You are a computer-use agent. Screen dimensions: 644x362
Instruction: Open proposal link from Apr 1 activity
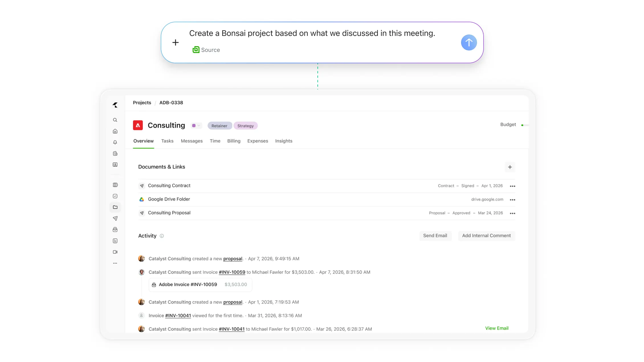[x=233, y=302]
